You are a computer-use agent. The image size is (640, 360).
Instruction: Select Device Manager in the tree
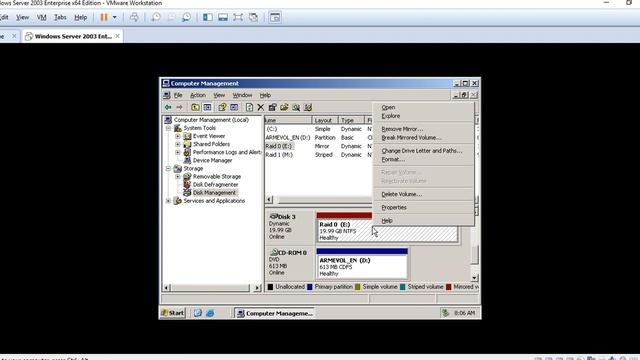[212, 160]
